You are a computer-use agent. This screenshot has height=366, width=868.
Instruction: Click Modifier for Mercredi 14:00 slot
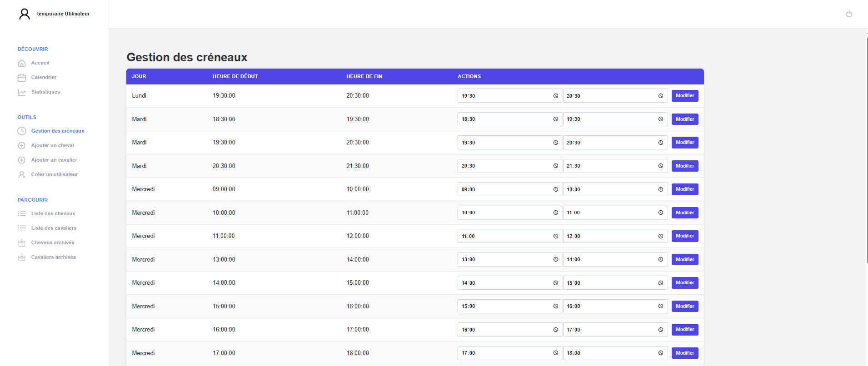pos(685,283)
